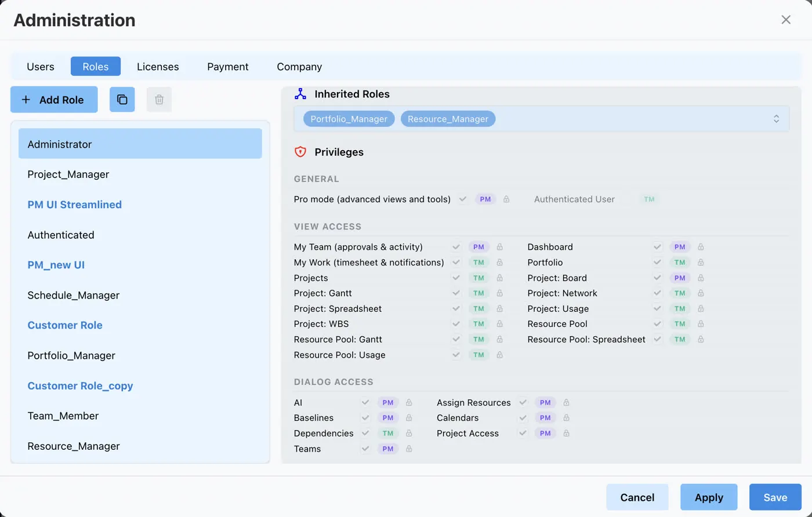Viewport: 812px width, 517px height.
Task: Select the Team_Member role
Action: (x=140, y=416)
